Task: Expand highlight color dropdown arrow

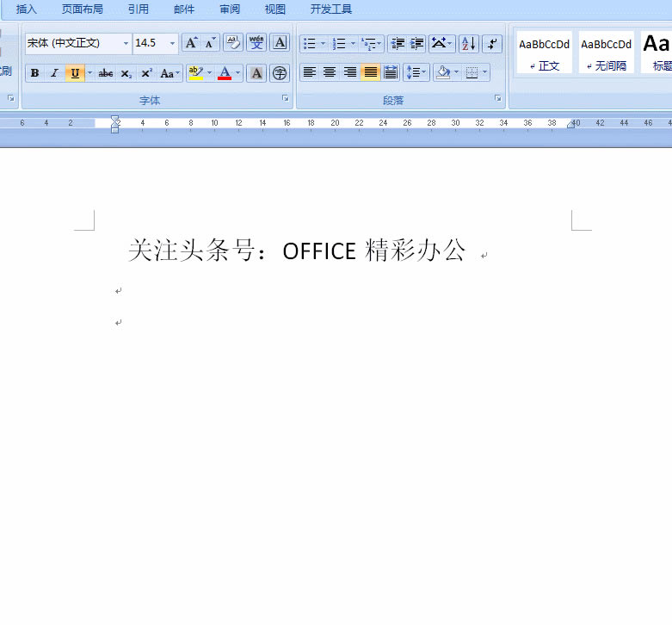Action: [210, 73]
